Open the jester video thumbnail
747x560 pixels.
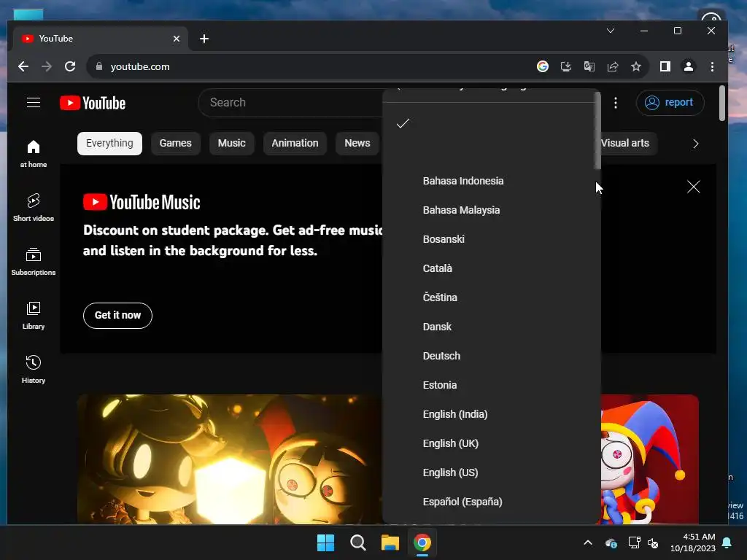pyautogui.click(x=650, y=459)
